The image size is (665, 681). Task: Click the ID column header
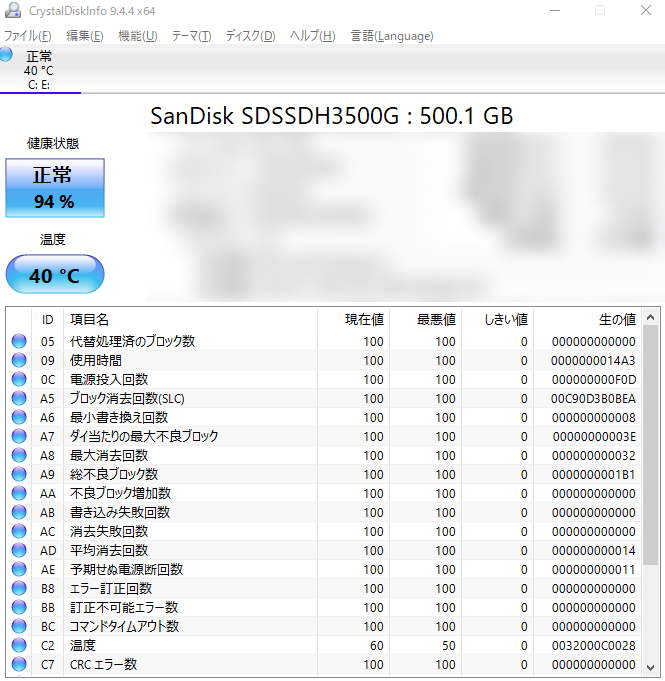pyautogui.click(x=47, y=320)
